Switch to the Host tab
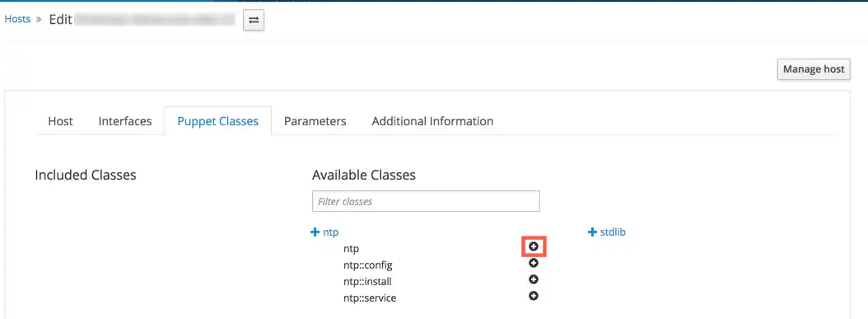The image size is (868, 319). [60, 120]
